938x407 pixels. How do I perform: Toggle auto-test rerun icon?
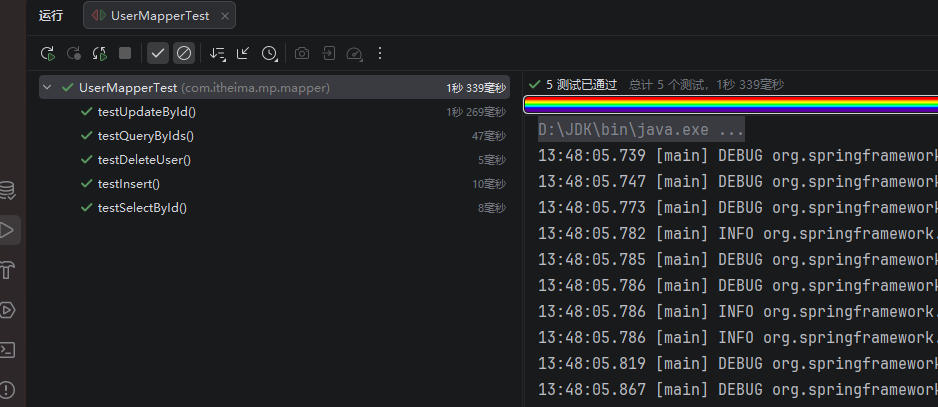99,53
